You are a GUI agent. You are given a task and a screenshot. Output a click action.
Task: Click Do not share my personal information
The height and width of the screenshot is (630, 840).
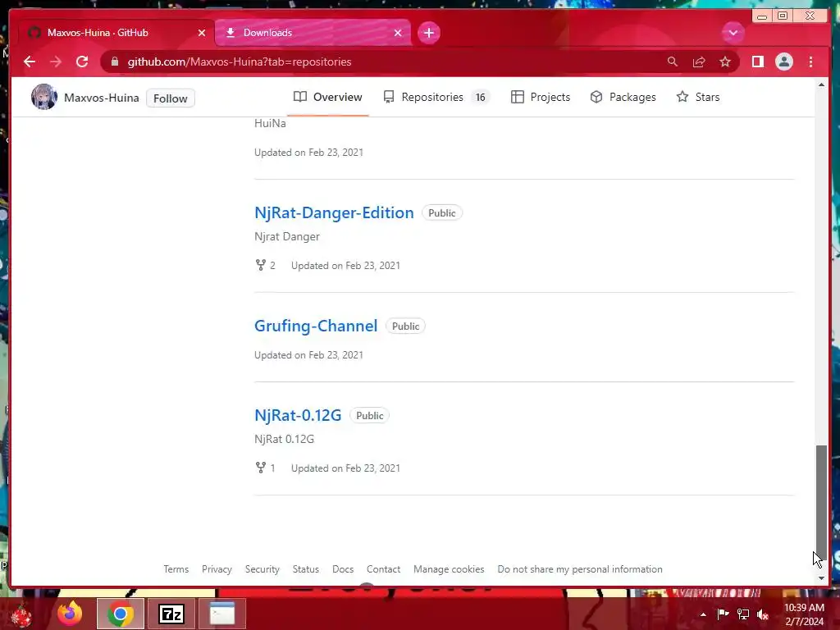point(580,569)
